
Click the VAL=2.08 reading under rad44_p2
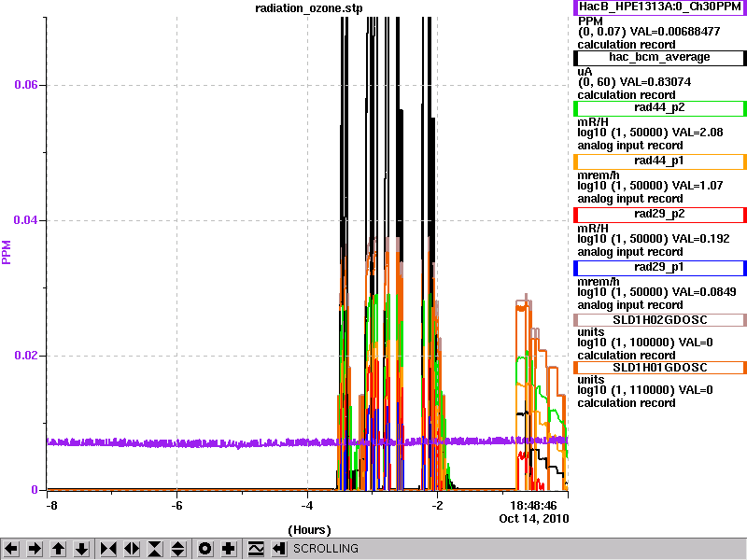click(697, 133)
